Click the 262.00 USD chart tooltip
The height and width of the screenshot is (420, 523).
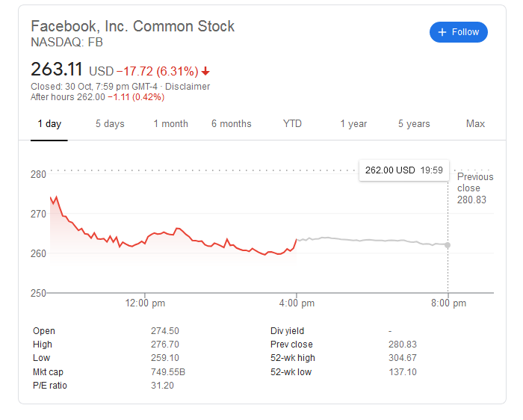tap(403, 170)
